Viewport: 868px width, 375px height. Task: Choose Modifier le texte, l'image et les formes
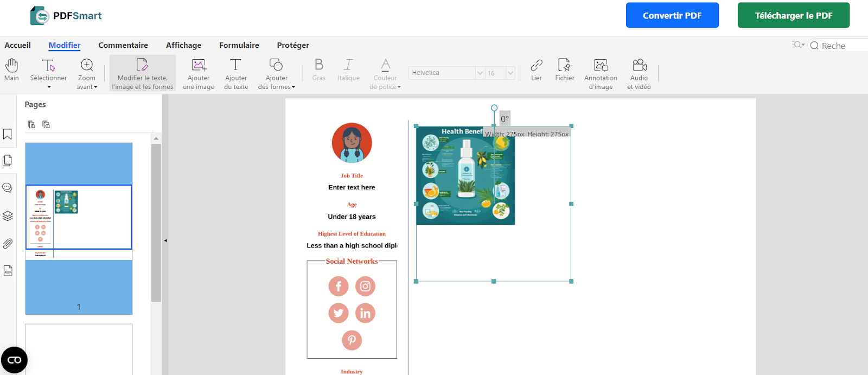click(x=143, y=73)
